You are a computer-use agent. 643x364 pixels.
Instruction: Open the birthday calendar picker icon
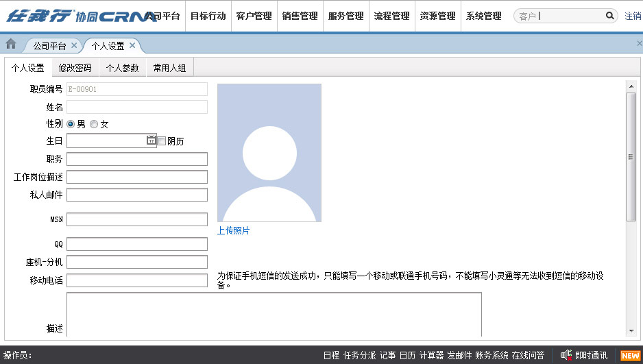151,141
